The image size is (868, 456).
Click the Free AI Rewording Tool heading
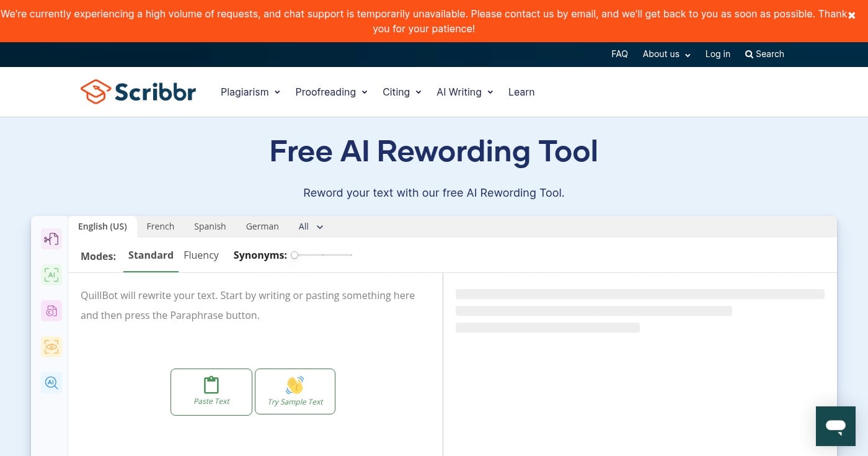[434, 151]
